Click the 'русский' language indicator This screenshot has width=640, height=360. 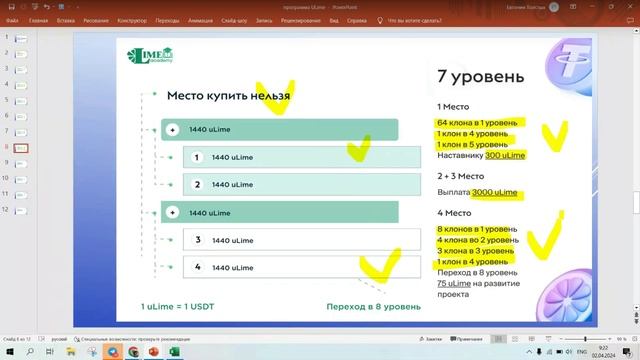click(x=59, y=339)
